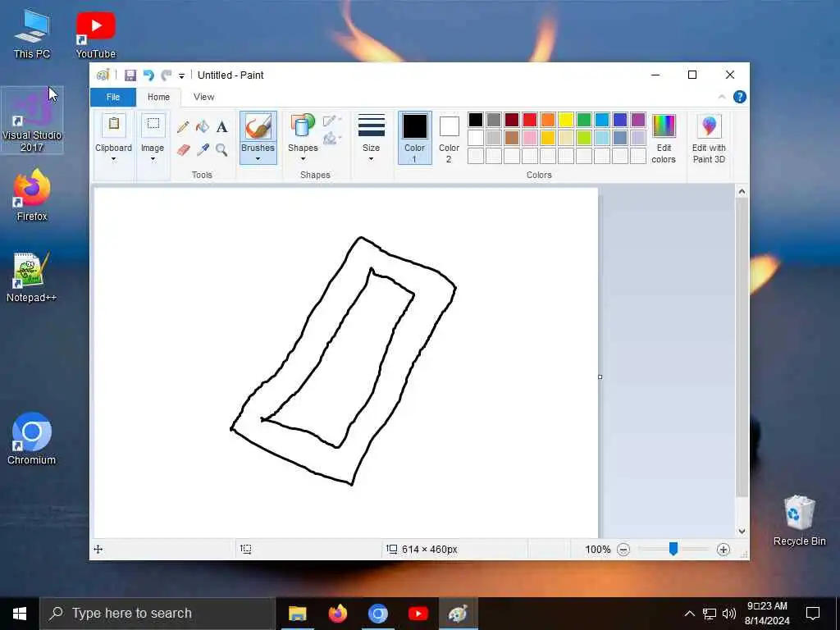Image resolution: width=840 pixels, height=630 pixels.
Task: Select the Eraser tool
Action: (x=183, y=150)
